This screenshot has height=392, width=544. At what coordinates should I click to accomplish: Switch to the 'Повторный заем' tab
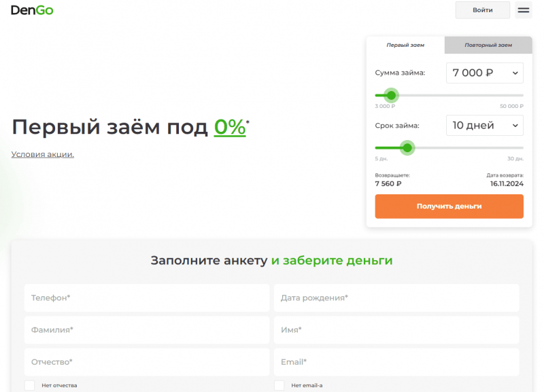point(488,45)
